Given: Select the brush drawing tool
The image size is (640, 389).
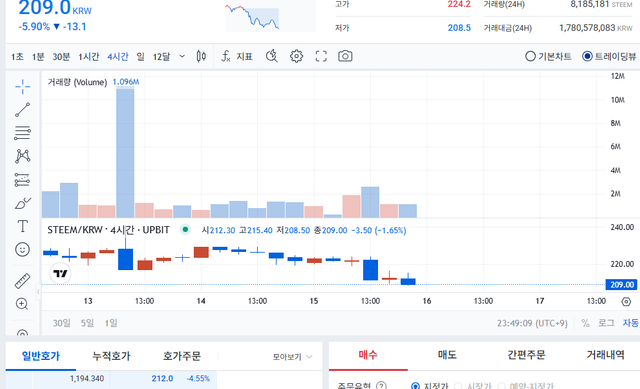Looking at the screenshot, I should (x=22, y=203).
